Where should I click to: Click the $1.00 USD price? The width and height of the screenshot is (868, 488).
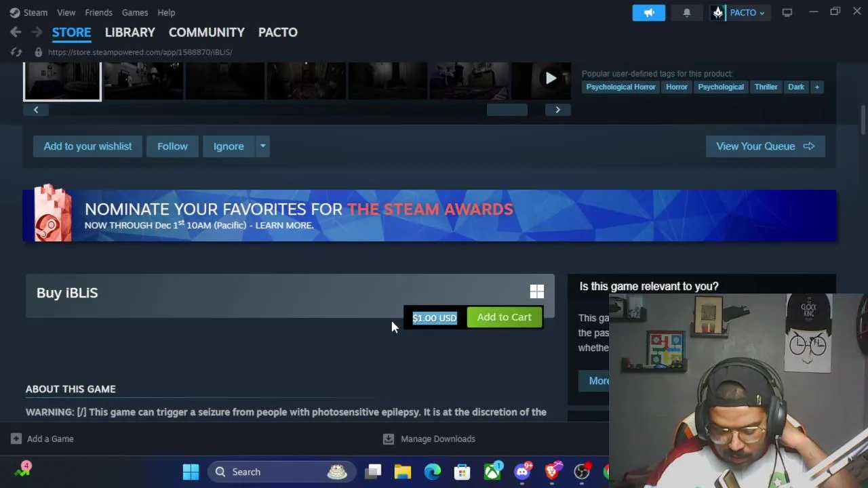[x=435, y=318]
